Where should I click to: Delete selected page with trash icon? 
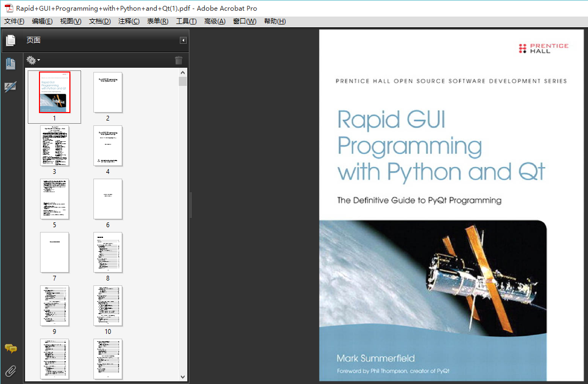[x=179, y=60]
